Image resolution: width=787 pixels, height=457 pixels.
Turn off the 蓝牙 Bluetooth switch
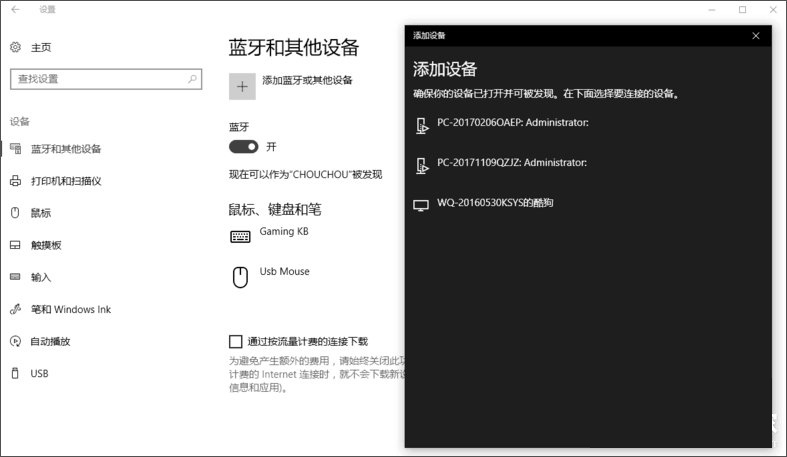(244, 146)
